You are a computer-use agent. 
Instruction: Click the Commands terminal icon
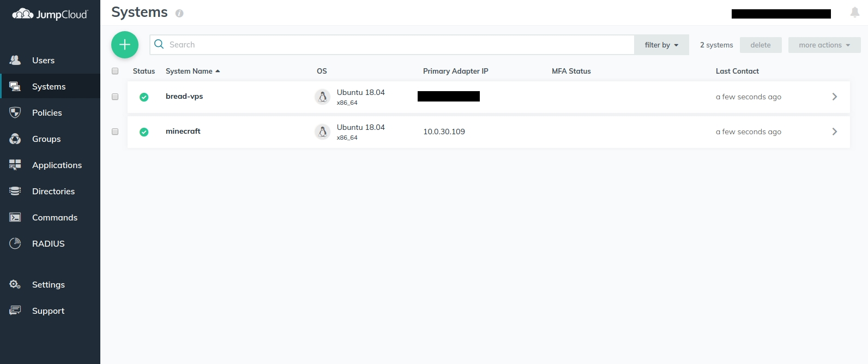tap(15, 217)
